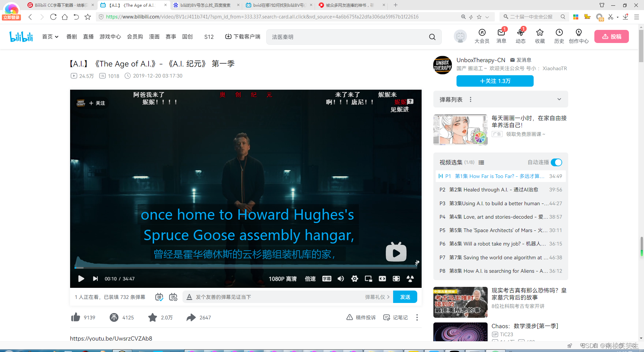
Task: Select P8 How A.I. is searching for Aliens
Action: 501,271
